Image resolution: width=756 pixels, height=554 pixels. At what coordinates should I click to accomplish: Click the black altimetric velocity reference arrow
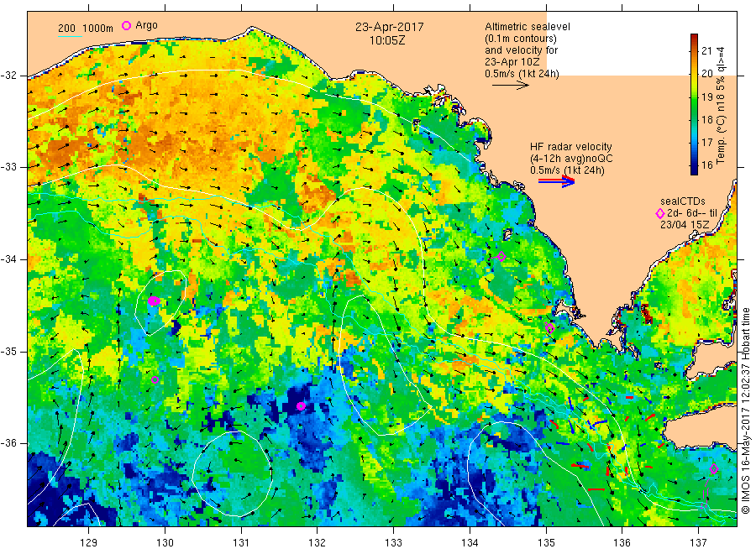[x=511, y=86]
